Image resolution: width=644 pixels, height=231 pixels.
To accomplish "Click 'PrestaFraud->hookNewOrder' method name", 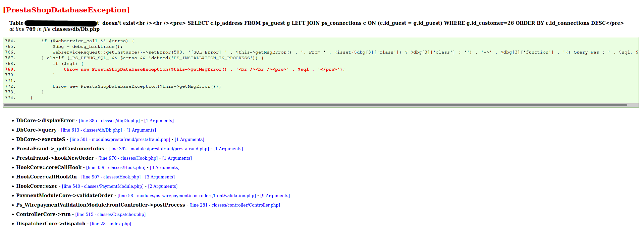I will pos(55,158).
